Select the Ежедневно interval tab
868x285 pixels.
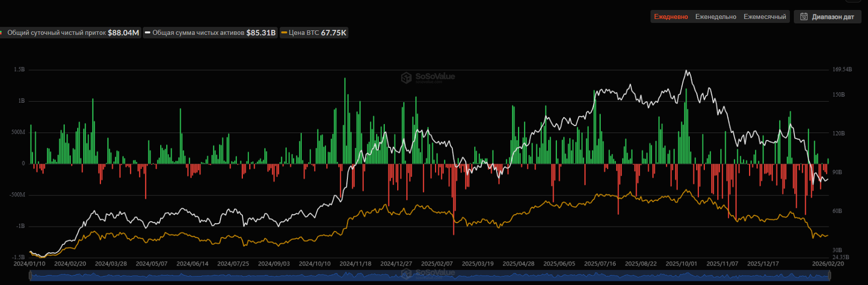[x=670, y=17]
